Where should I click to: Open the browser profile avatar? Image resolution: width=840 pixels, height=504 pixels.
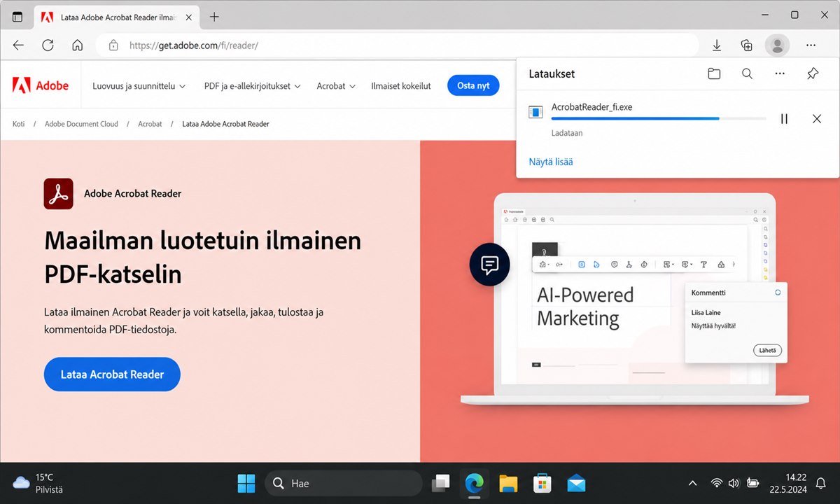pos(777,45)
